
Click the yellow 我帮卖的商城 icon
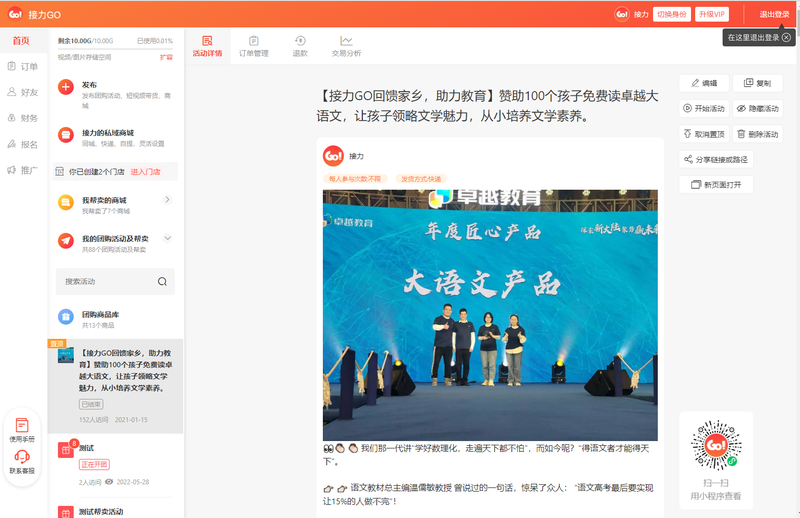point(65,203)
